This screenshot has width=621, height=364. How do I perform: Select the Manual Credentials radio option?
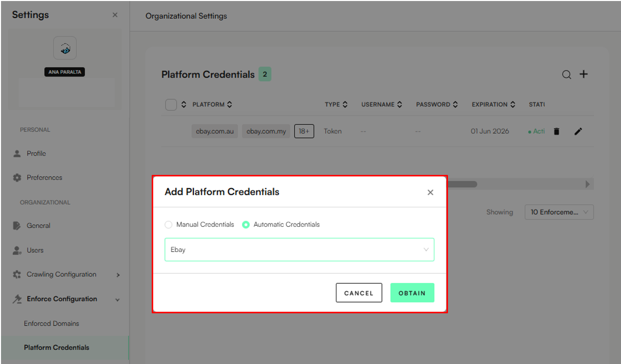(169, 225)
